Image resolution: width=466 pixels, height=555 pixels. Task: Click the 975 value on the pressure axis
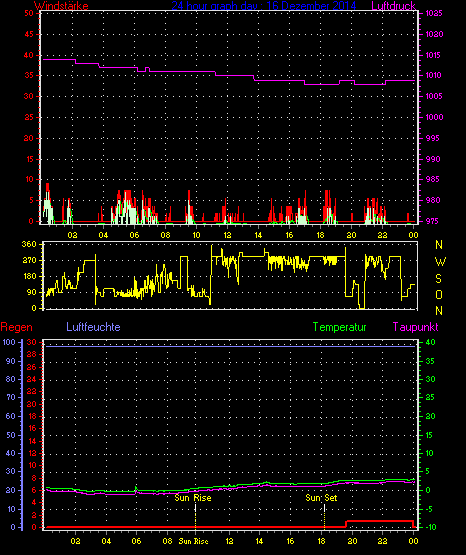[x=432, y=221]
